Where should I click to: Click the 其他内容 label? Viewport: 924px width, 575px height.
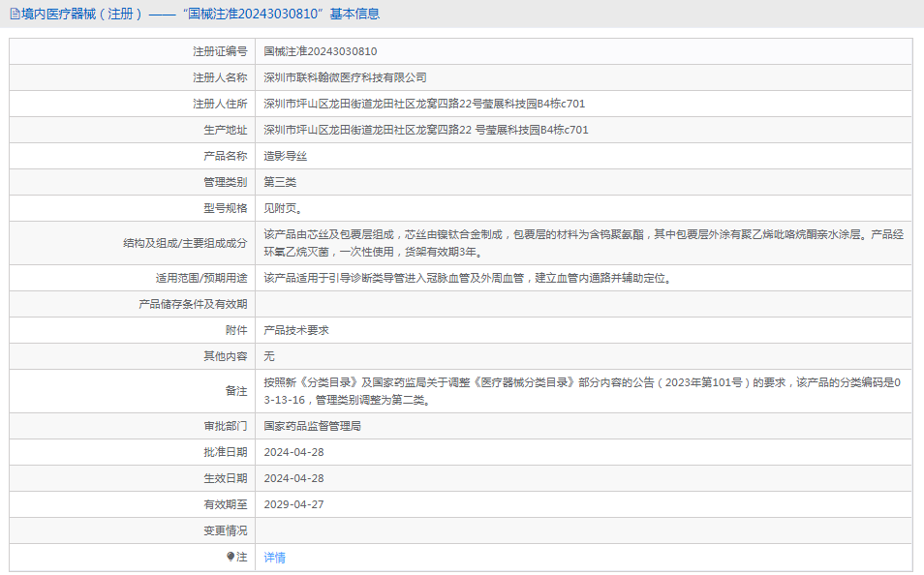[x=226, y=356]
